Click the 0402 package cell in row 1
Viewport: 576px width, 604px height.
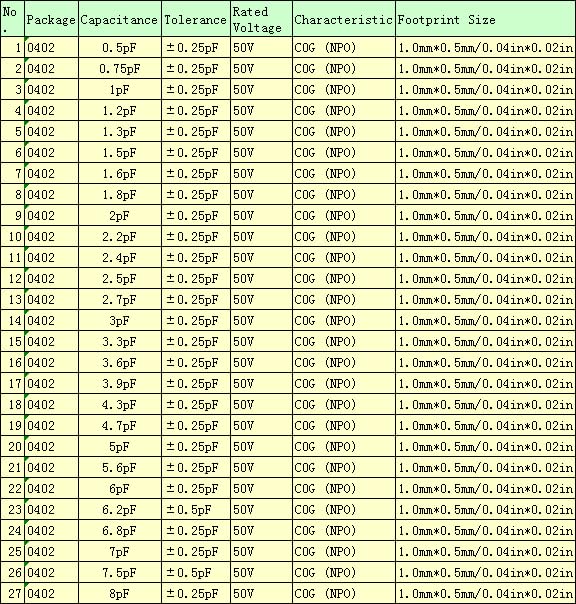tap(51, 48)
